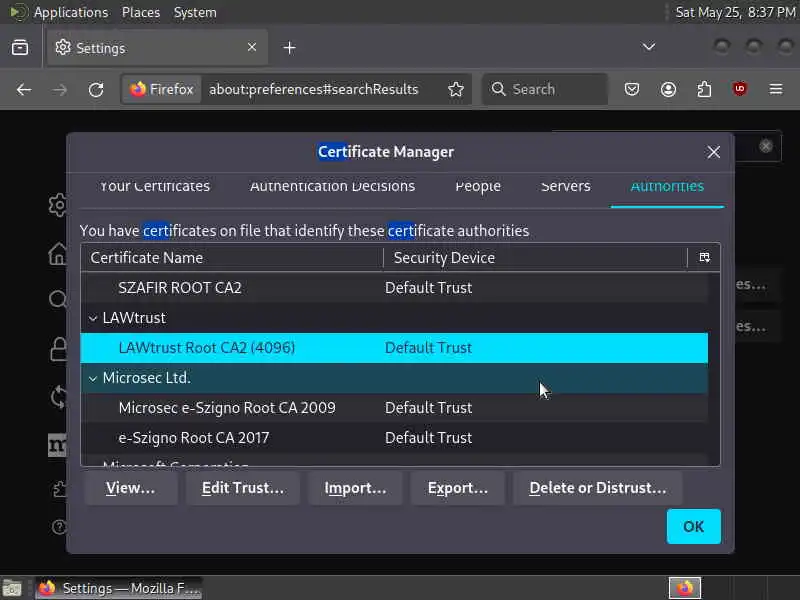This screenshot has height=600, width=800.
Task: Open the Firefox View icon in the tab bar
Action: point(20,47)
